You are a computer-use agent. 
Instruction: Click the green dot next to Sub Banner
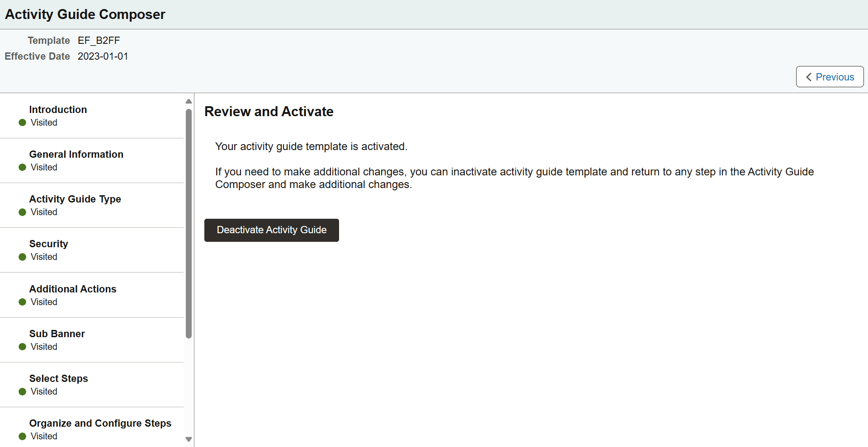point(21,347)
